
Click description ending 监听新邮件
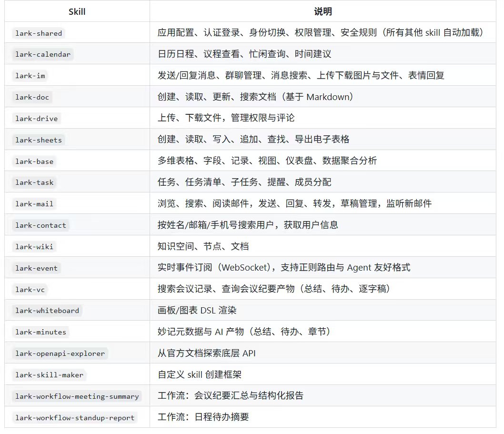(295, 203)
